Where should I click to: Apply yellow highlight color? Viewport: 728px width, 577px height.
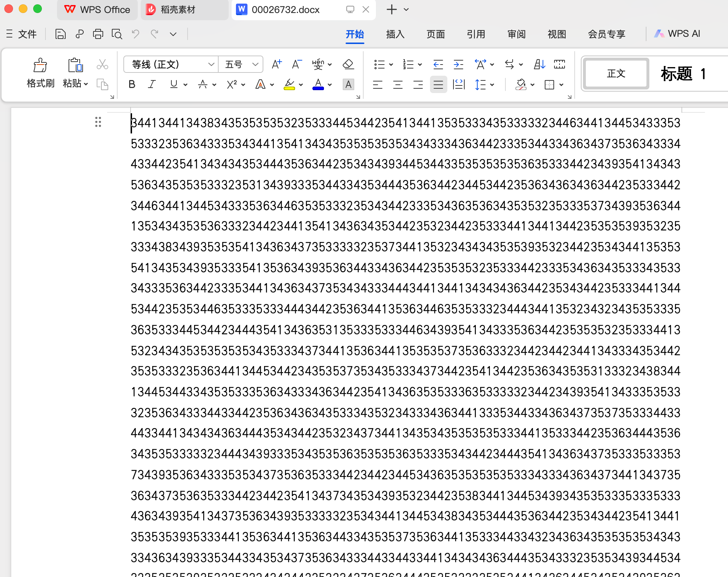click(x=289, y=84)
